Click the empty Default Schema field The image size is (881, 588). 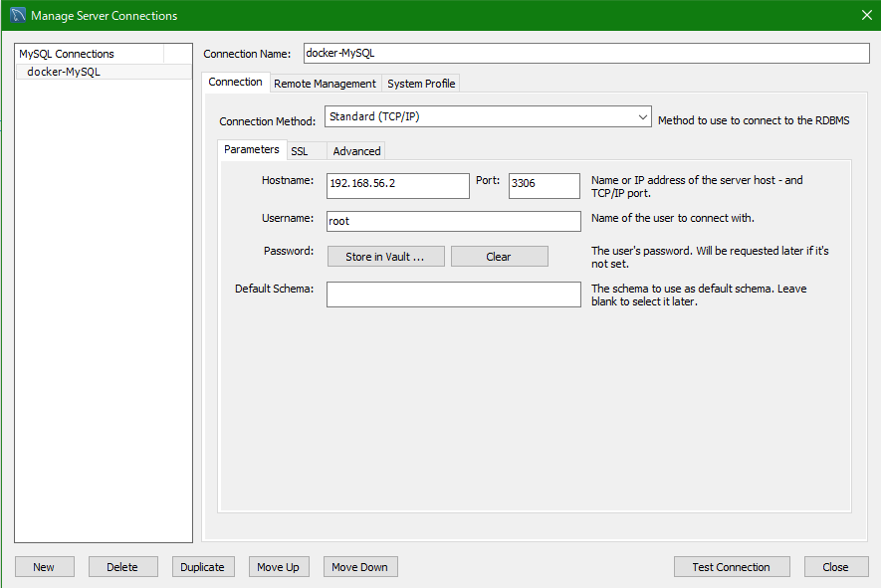point(453,294)
